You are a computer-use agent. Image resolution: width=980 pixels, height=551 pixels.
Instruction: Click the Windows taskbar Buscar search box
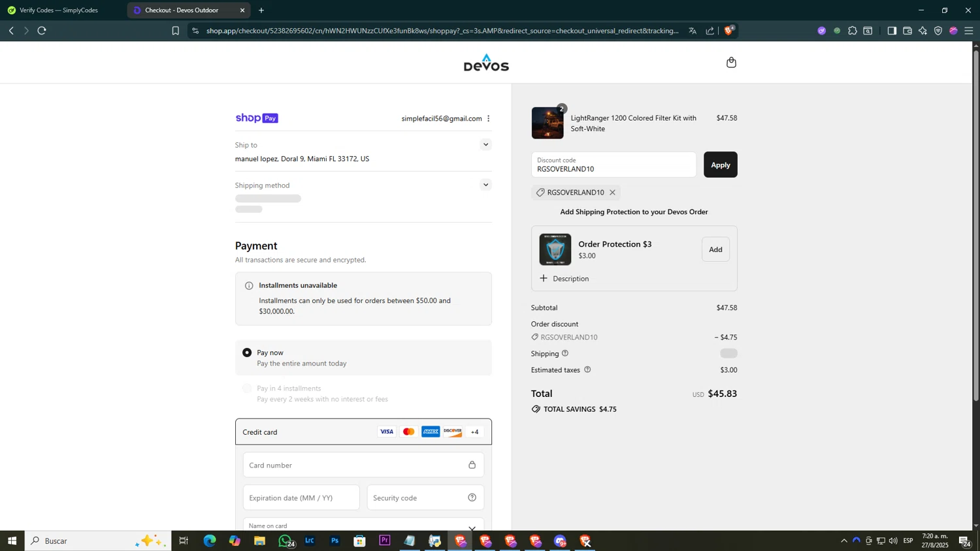pos(98,541)
